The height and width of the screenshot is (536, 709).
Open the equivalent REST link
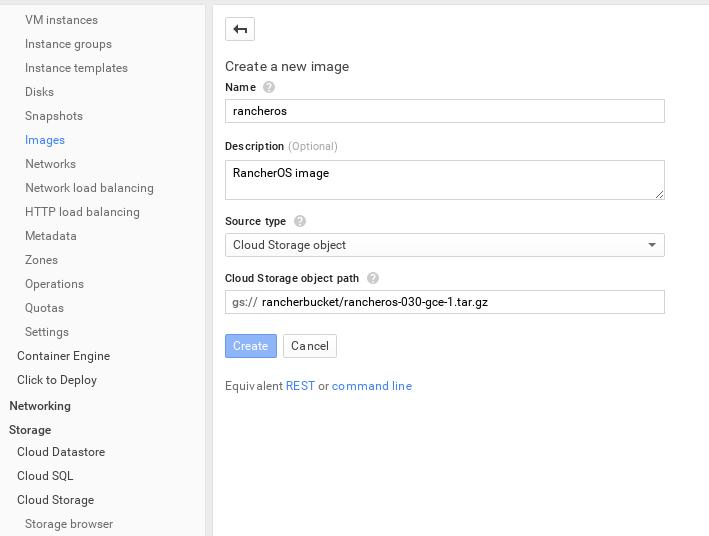300,386
